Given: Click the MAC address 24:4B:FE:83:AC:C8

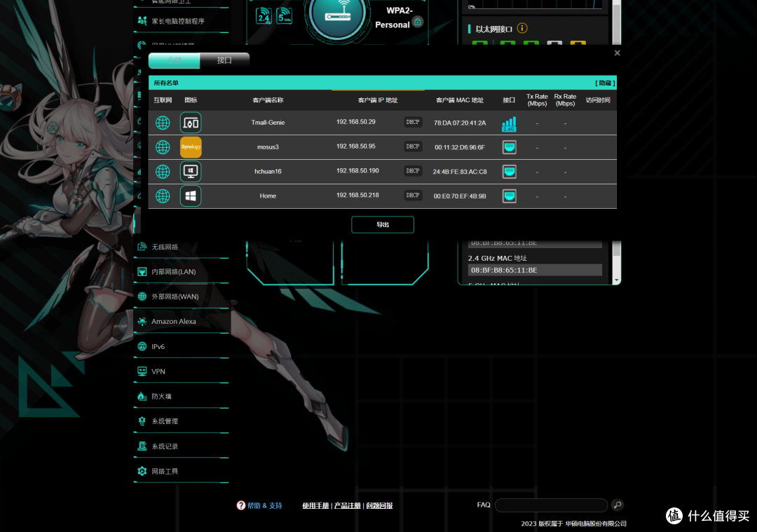Looking at the screenshot, I should point(460,172).
